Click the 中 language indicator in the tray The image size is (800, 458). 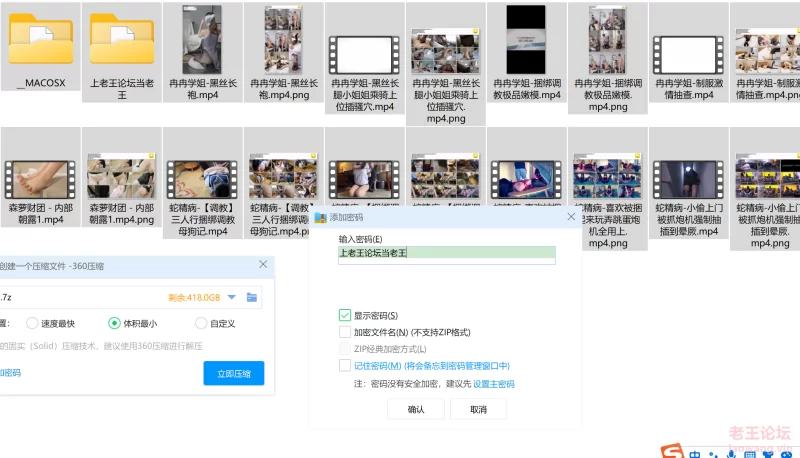[x=695, y=453]
